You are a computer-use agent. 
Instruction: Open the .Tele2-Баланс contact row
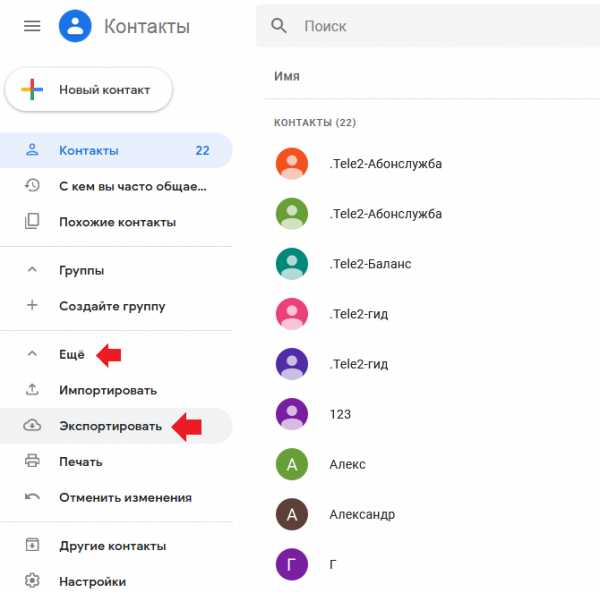[x=432, y=264]
